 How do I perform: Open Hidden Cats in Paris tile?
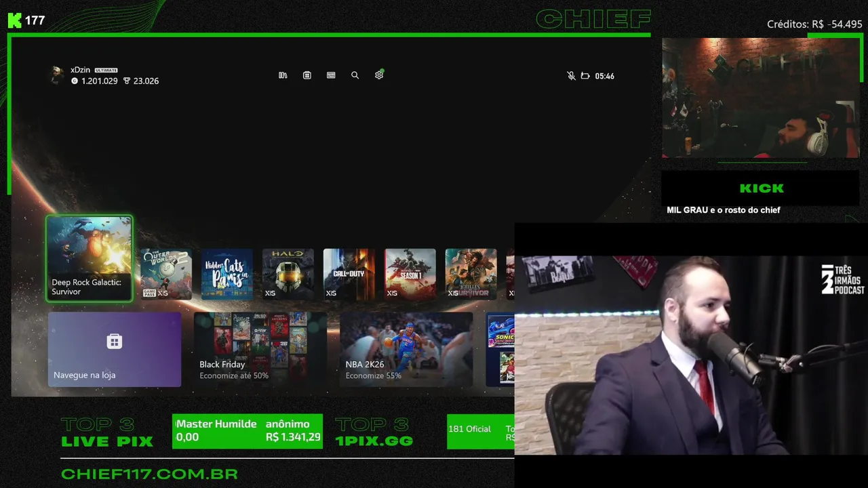pyautogui.click(x=227, y=274)
